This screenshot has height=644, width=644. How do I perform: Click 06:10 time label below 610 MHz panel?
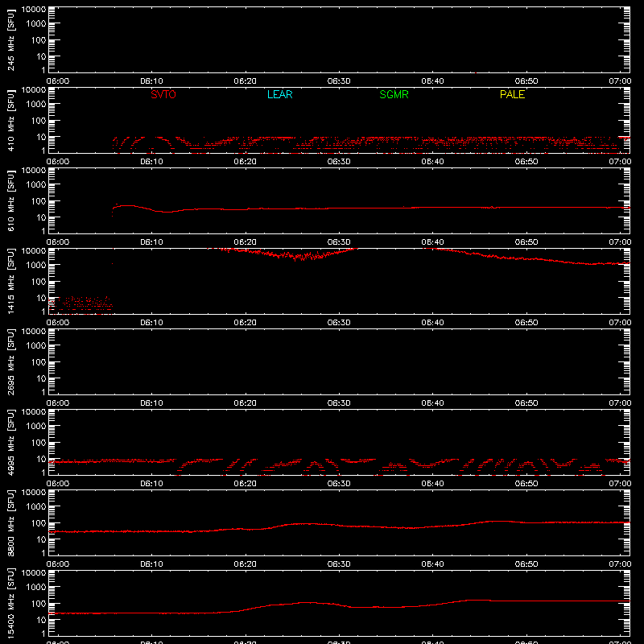[151, 242]
